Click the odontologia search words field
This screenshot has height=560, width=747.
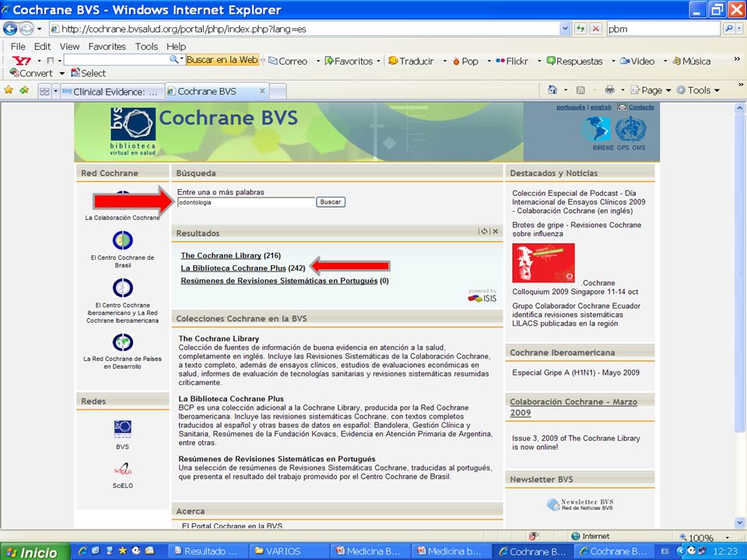coord(246,202)
